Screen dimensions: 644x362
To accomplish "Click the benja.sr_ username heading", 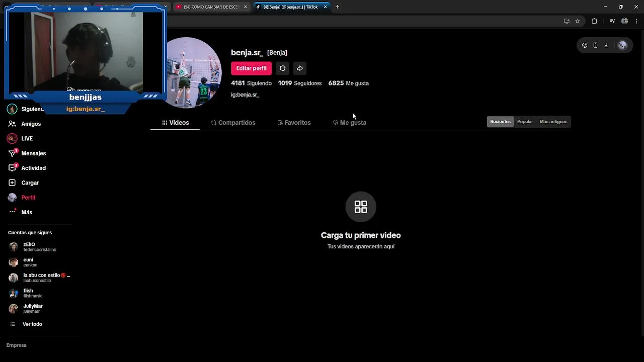I will click(x=247, y=52).
